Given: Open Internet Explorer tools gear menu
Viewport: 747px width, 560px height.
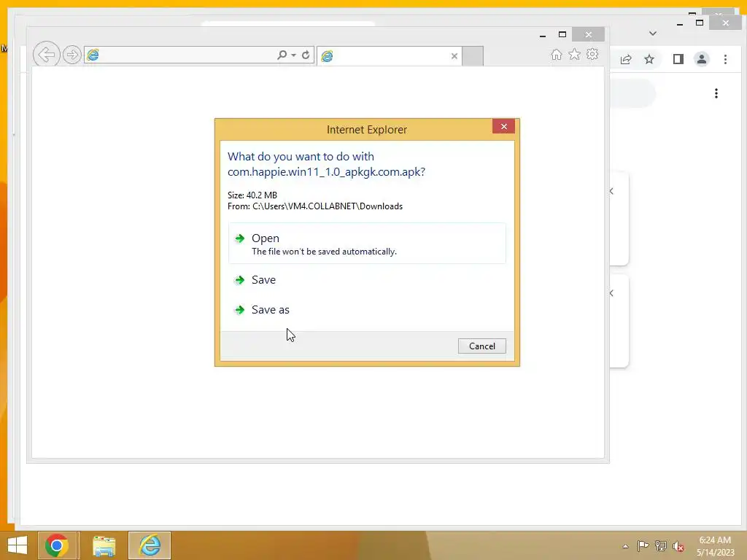Looking at the screenshot, I should 592,54.
